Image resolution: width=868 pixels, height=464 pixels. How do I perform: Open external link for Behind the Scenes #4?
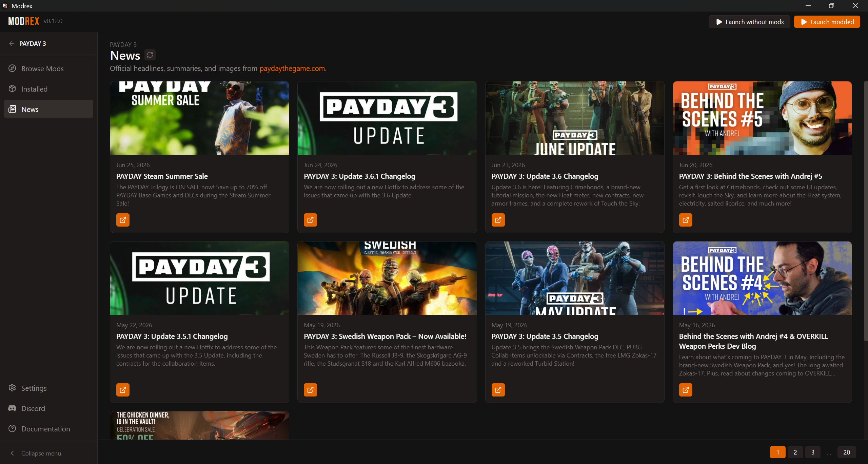tap(686, 390)
